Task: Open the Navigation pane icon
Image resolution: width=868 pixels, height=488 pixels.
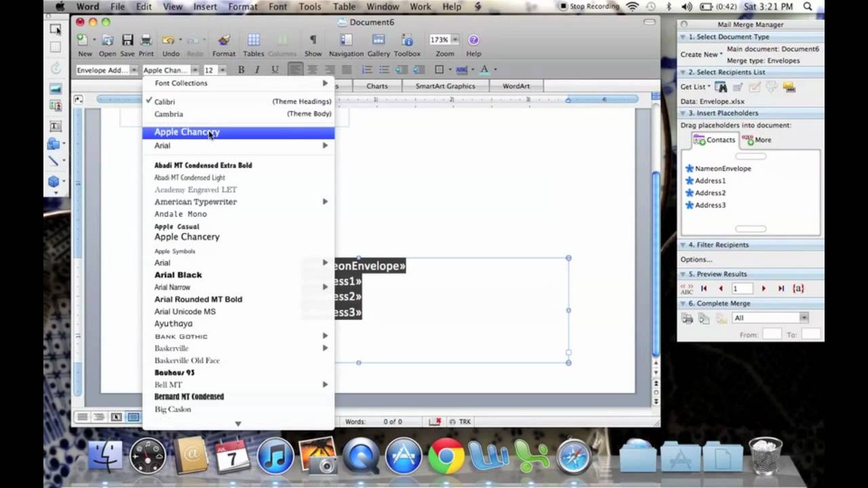Action: coord(346,41)
